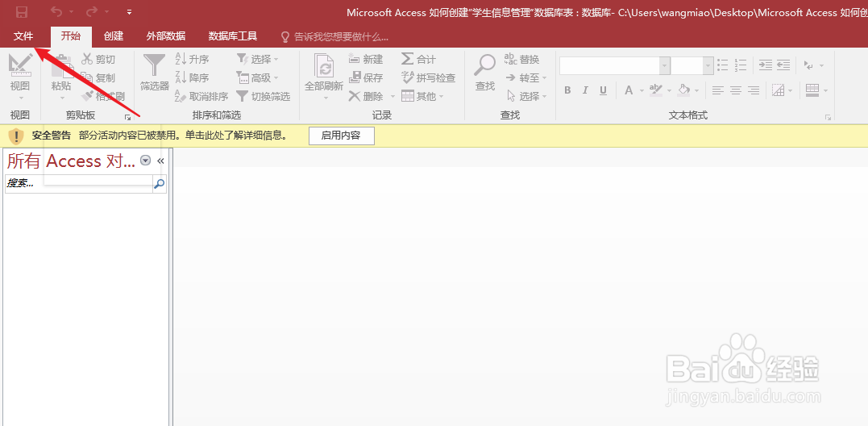Switch to the 开始 (Home) ribbon tab

click(x=71, y=36)
